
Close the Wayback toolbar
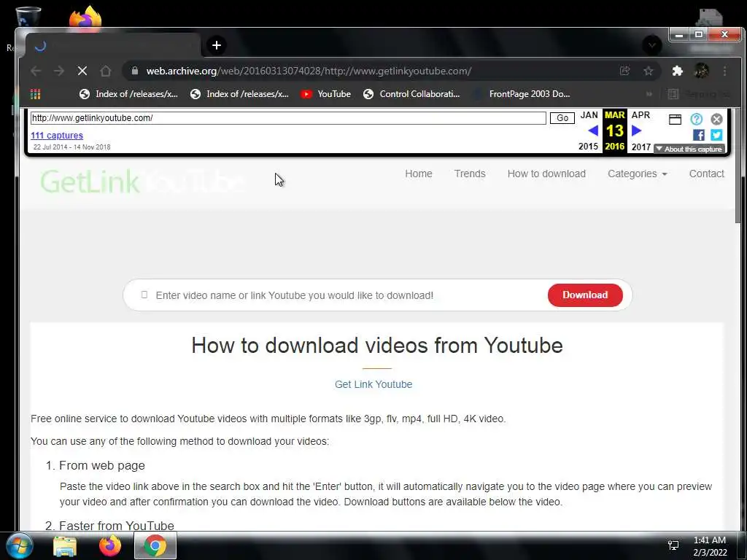point(716,120)
